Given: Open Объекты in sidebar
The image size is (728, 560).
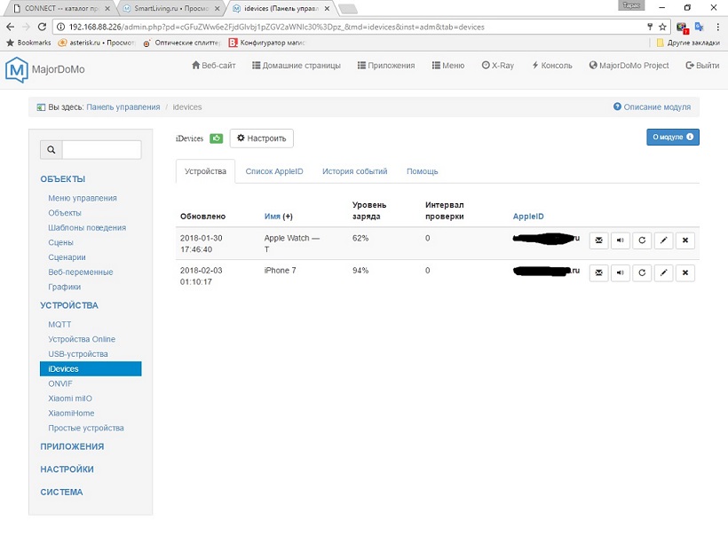Looking at the screenshot, I should [x=65, y=213].
